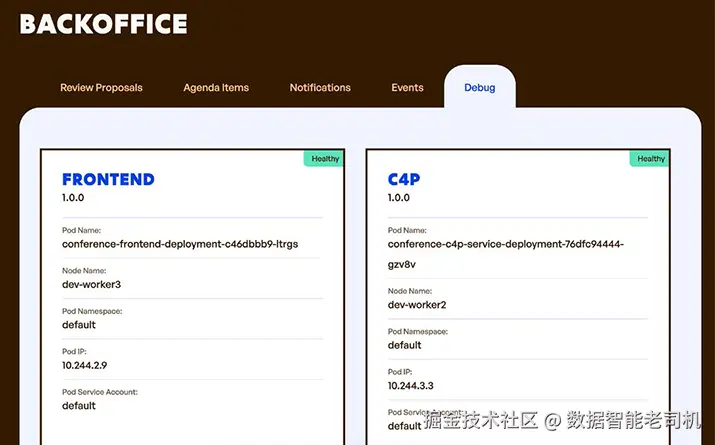Click C4P card Pod IP label
Image resolution: width=715 pixels, height=445 pixels.
click(400, 372)
